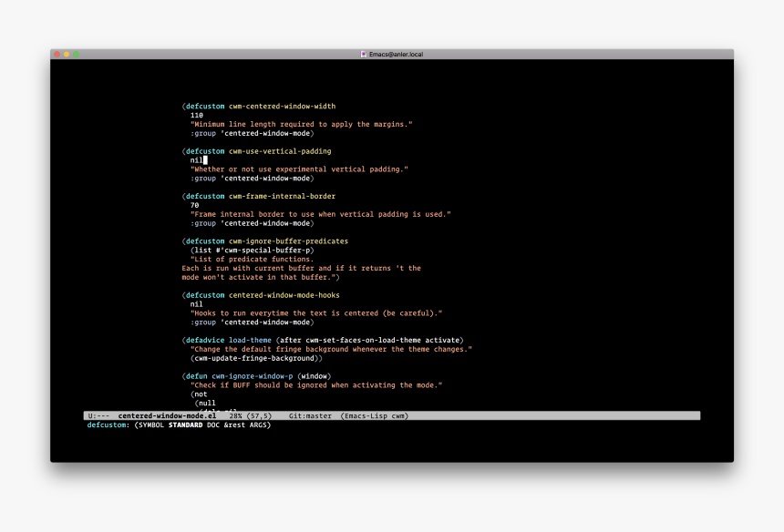The height and width of the screenshot is (532, 784).
Task: Place cursor on cwm-frame-internal-border symbol
Action: [282, 197]
